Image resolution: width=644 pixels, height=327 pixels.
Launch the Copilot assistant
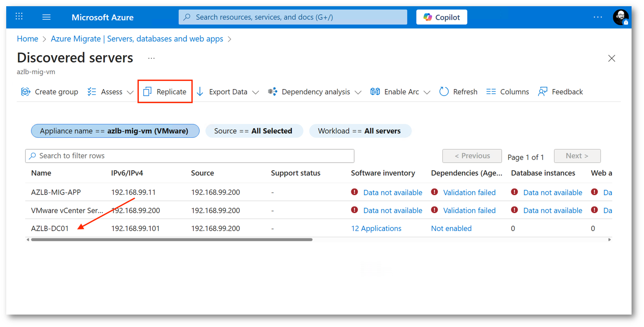(x=441, y=17)
